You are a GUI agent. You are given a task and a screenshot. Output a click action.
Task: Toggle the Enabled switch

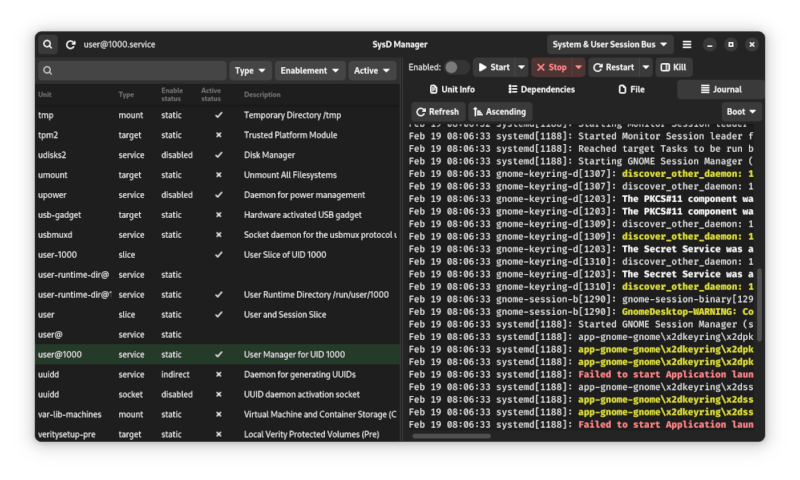[x=456, y=68]
